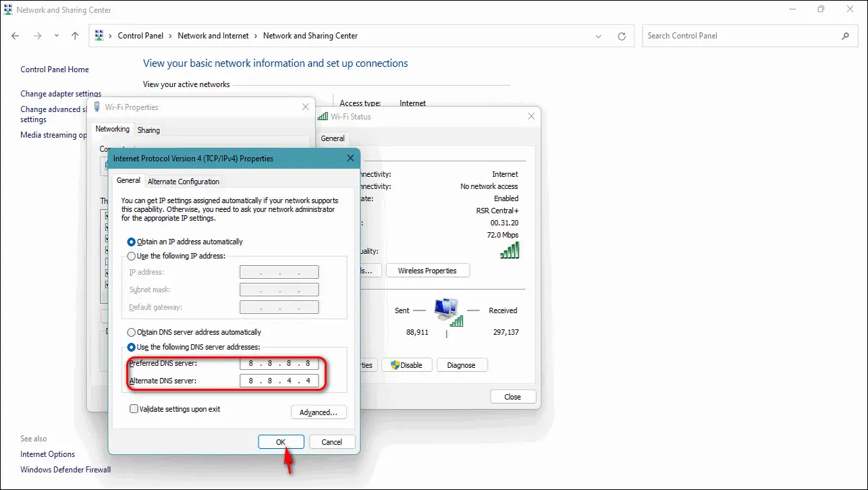Viewport: 868px width, 490px height.
Task: Select the Networking tab in Wi-Fi Properties
Action: (112, 129)
